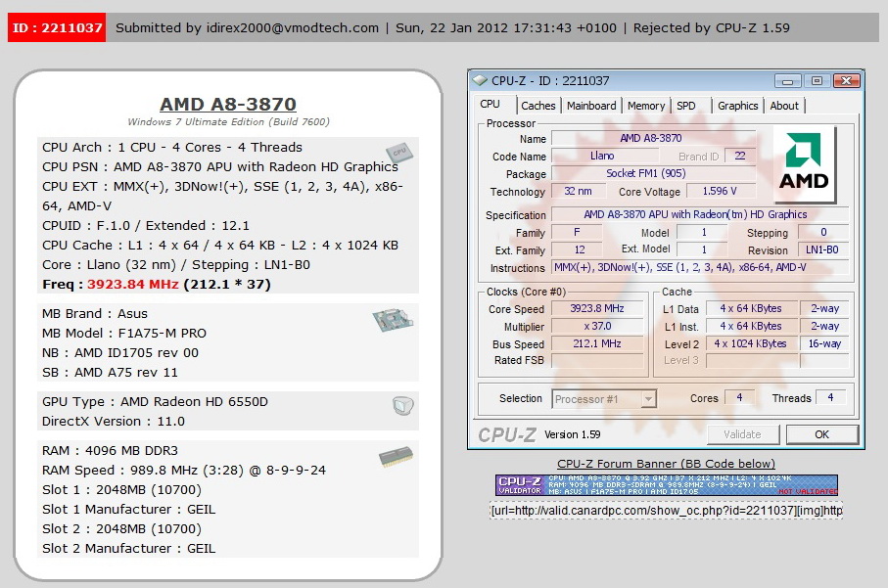Click the Multiplier value x 37.0
The width and height of the screenshot is (888, 588).
(597, 326)
